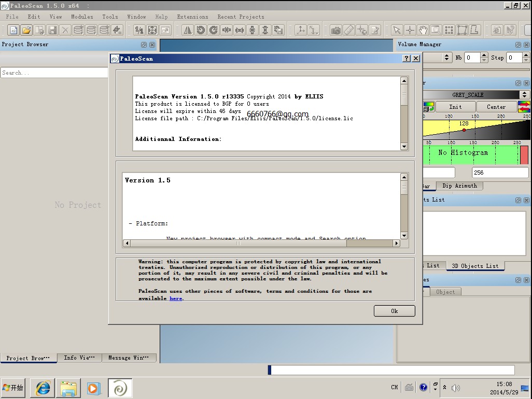Click right arrow of version notes horizontal scrollbar
The height and width of the screenshot is (399, 532).
pyautogui.click(x=396, y=243)
